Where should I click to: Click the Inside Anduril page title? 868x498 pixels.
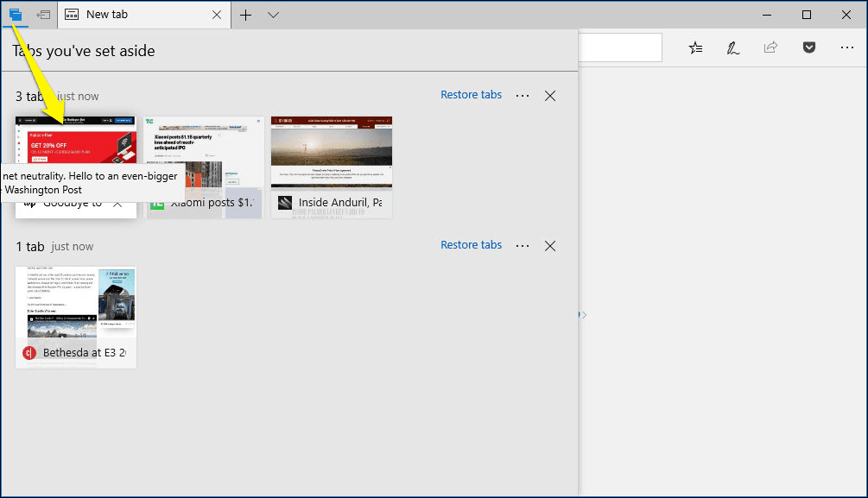coord(340,203)
